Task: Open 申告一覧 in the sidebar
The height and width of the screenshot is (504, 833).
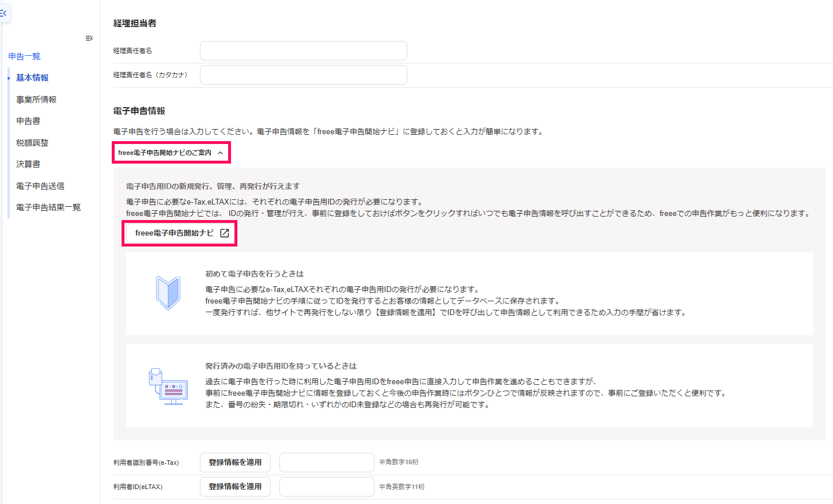Action: point(24,56)
